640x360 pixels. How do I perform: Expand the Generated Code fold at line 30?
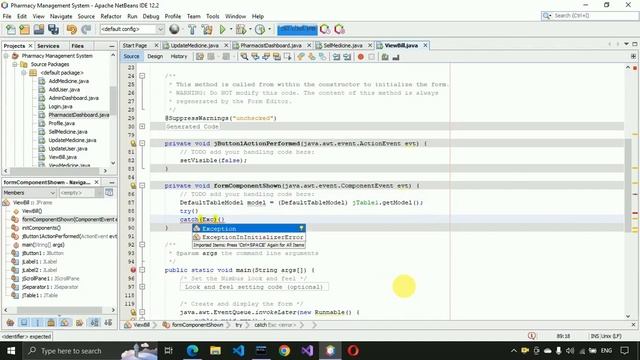pyautogui.click(x=142, y=127)
